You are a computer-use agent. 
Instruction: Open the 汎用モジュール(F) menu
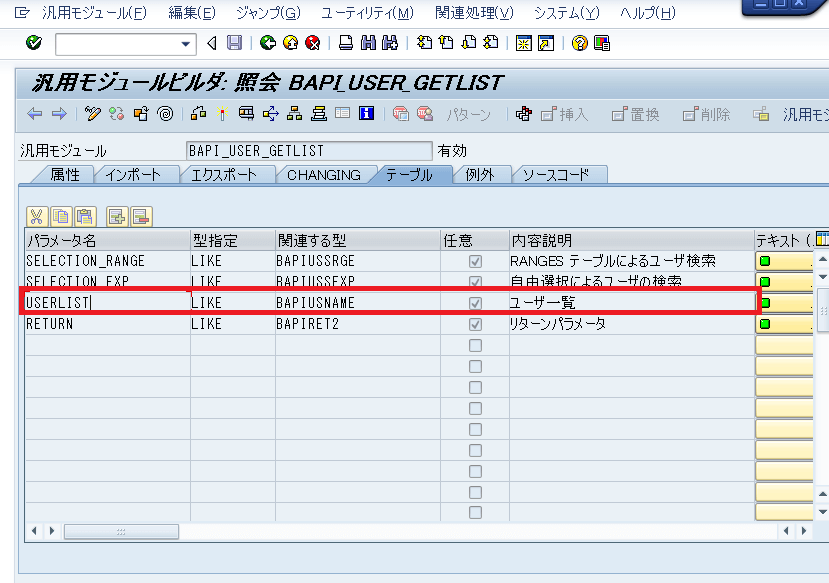click(x=95, y=13)
